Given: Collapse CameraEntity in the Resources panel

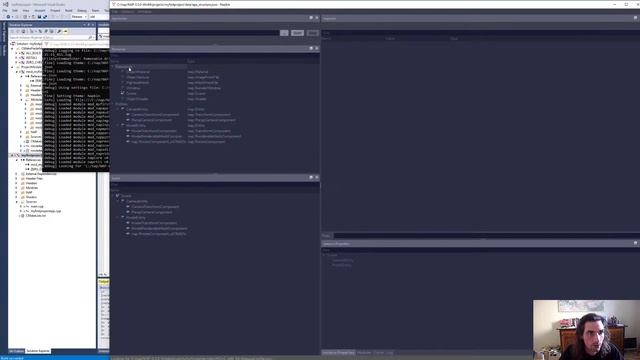Looking at the screenshot, I should tap(118, 109).
